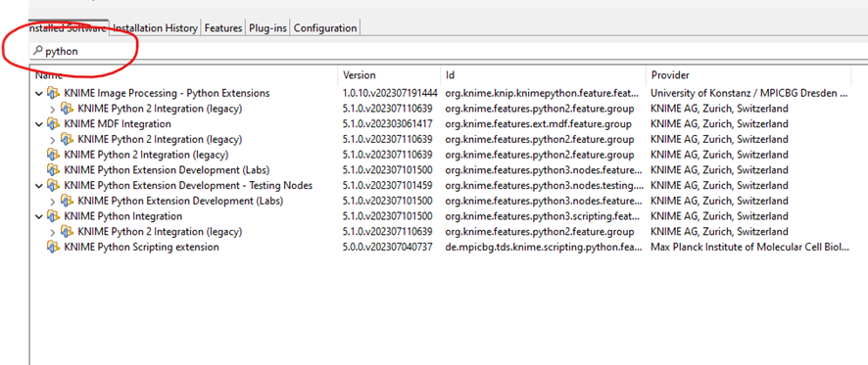The width and height of the screenshot is (868, 365).
Task: Click version 1.0.10.v202307191444
Action: point(390,93)
